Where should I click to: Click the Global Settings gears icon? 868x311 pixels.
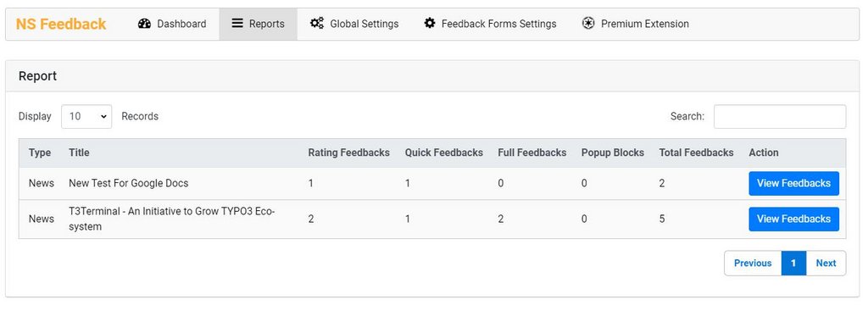(x=317, y=23)
